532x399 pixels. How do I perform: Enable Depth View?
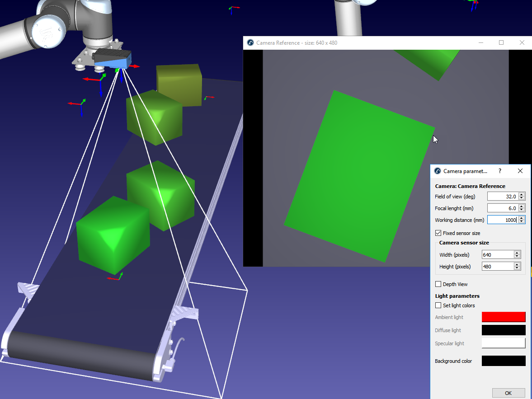[438, 284]
